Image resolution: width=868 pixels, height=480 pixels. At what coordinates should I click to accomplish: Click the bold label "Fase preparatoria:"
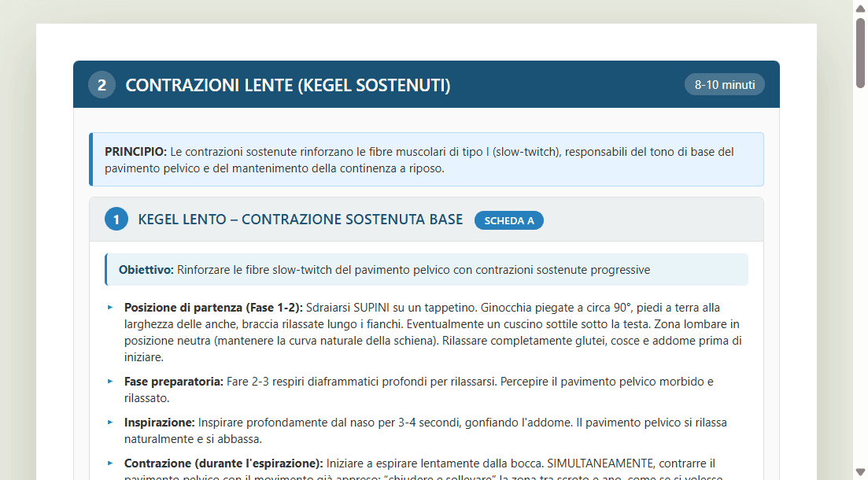(174, 382)
